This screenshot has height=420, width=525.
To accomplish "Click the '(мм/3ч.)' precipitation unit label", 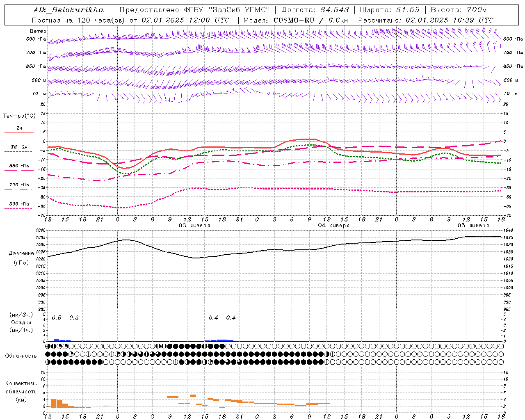I will coord(21,315).
